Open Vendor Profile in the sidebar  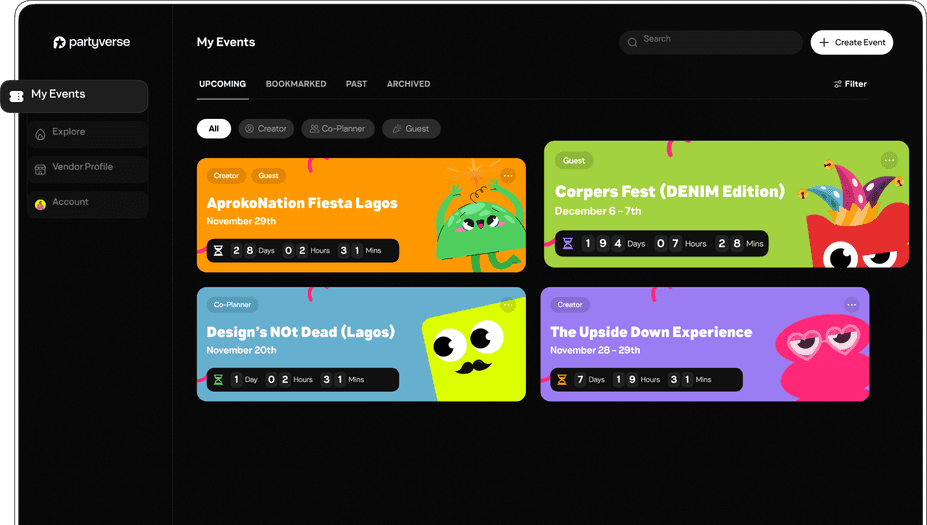coord(87,169)
